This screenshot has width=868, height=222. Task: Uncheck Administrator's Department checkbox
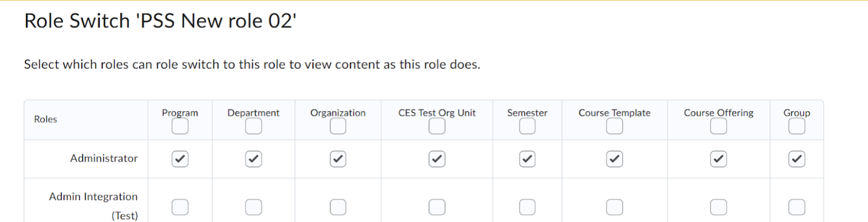(x=253, y=159)
